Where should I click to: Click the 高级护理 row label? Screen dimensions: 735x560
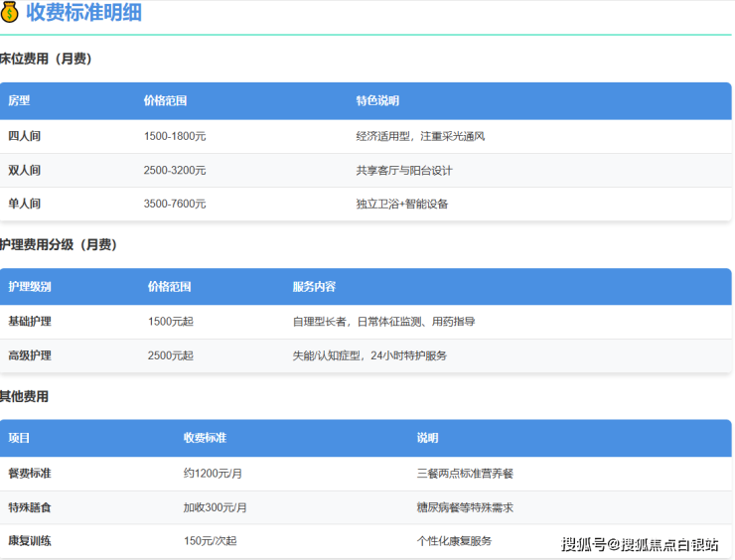[x=30, y=355]
